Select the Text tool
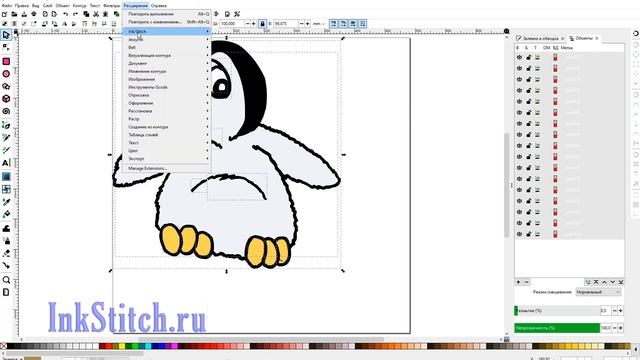640x360 pixels. tap(6, 163)
